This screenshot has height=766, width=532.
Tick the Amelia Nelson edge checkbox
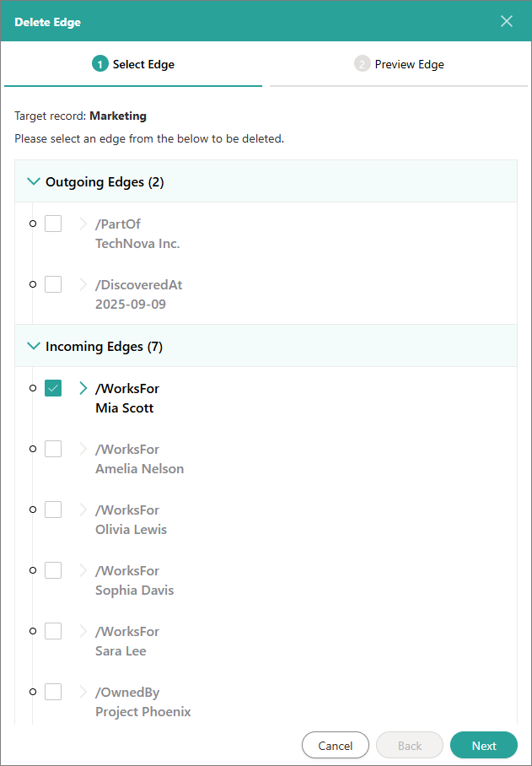click(53, 449)
